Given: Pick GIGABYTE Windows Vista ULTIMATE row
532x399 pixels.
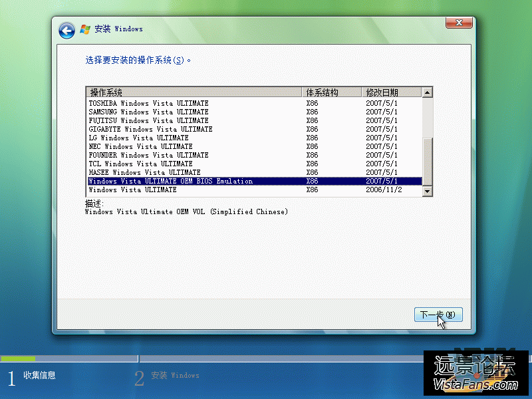Looking at the screenshot, I should tap(151, 129).
